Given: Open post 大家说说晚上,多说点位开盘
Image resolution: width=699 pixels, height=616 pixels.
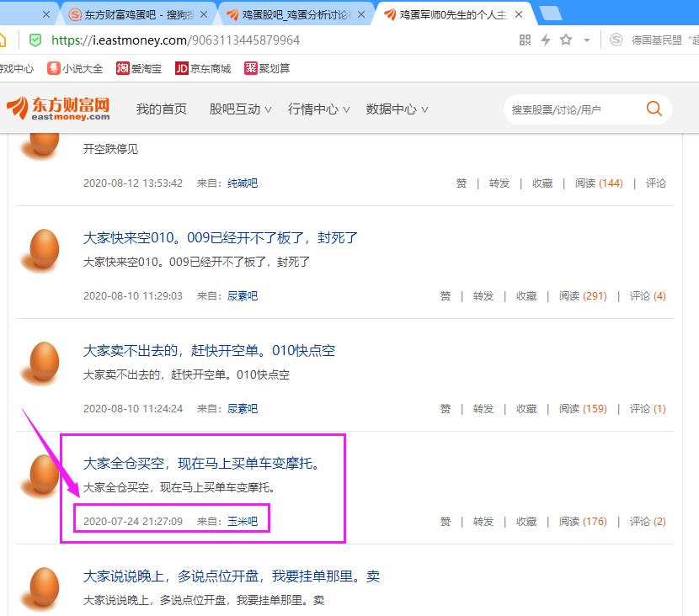Looking at the screenshot, I should point(232,576).
